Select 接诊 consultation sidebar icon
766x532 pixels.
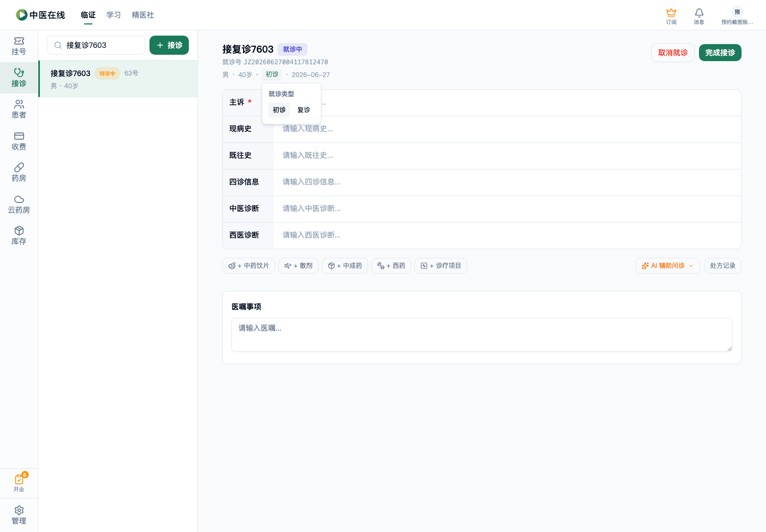[19, 78]
